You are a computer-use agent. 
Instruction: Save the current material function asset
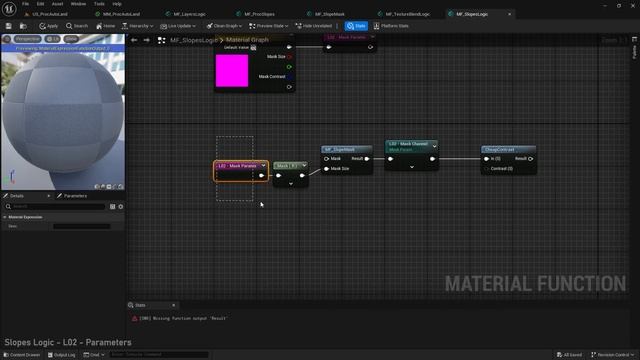click(9, 26)
